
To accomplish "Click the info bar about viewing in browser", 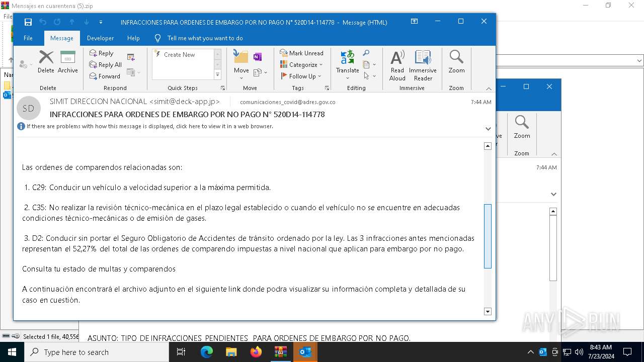I will [150, 126].
